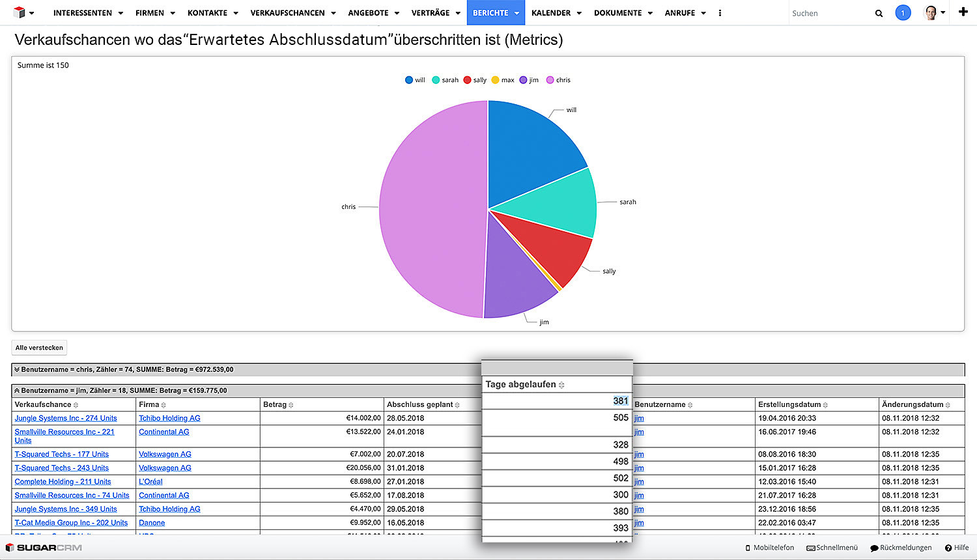Image resolution: width=977 pixels, height=560 pixels.
Task: Collapse the jim group row
Action: pyautogui.click(x=17, y=391)
